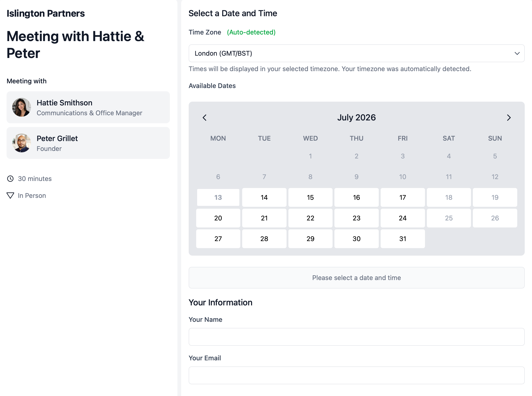Select July 15 on the calendar

coord(310,197)
